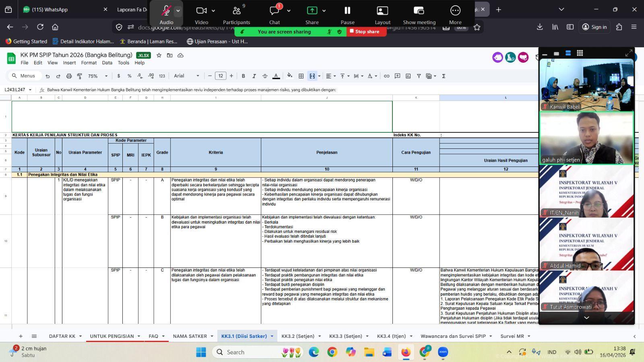This screenshot has height=362, width=644.
Task: Select the paint format tool
Action: [80, 76]
